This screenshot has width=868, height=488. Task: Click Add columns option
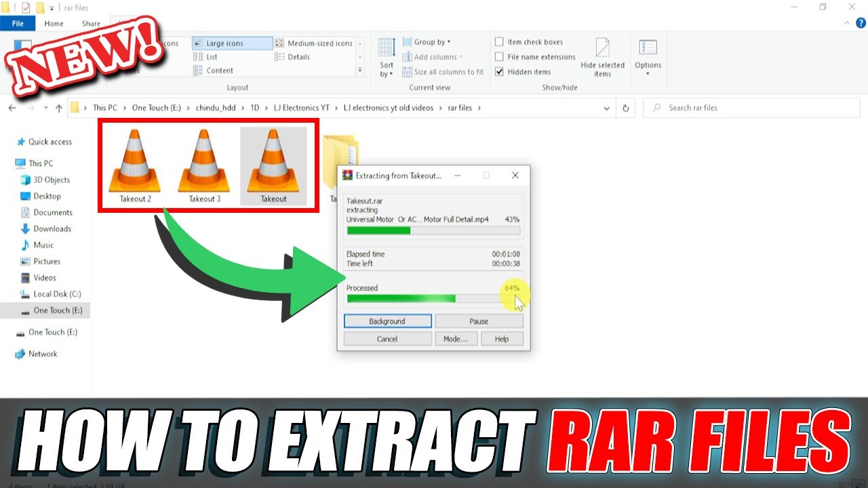tap(433, 57)
